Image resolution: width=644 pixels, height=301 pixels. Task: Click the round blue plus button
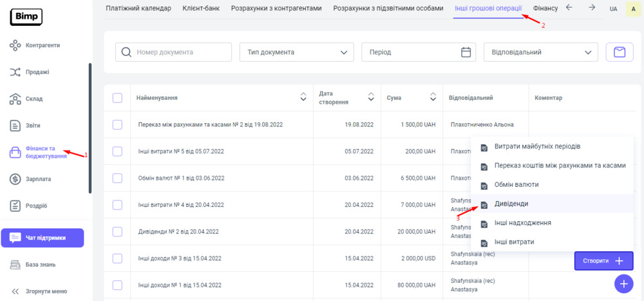(x=623, y=284)
